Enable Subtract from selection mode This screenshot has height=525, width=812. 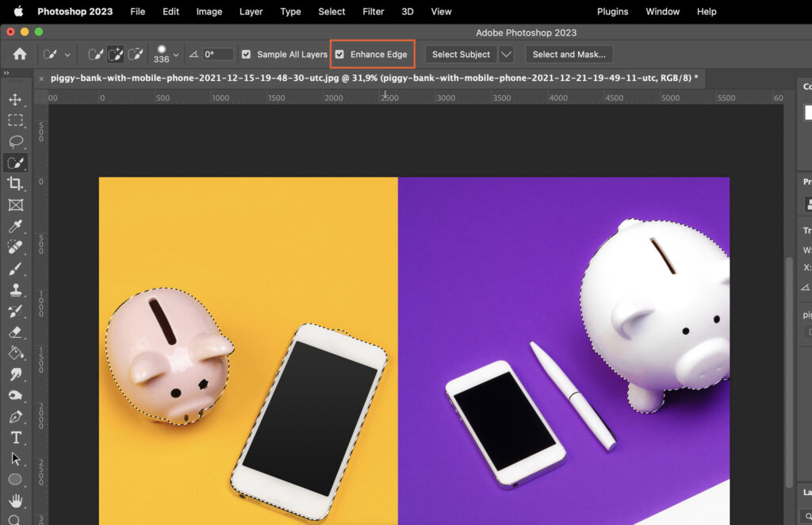click(136, 54)
